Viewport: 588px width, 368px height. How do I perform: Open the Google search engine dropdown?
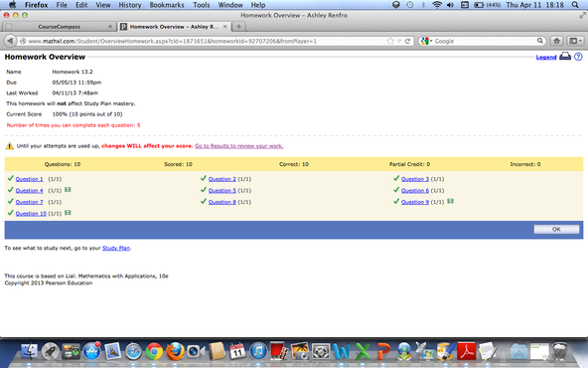pyautogui.click(x=427, y=41)
